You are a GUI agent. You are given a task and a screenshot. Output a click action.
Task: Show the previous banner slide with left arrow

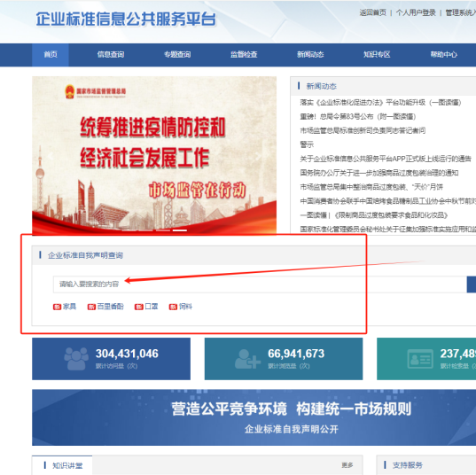51,156
